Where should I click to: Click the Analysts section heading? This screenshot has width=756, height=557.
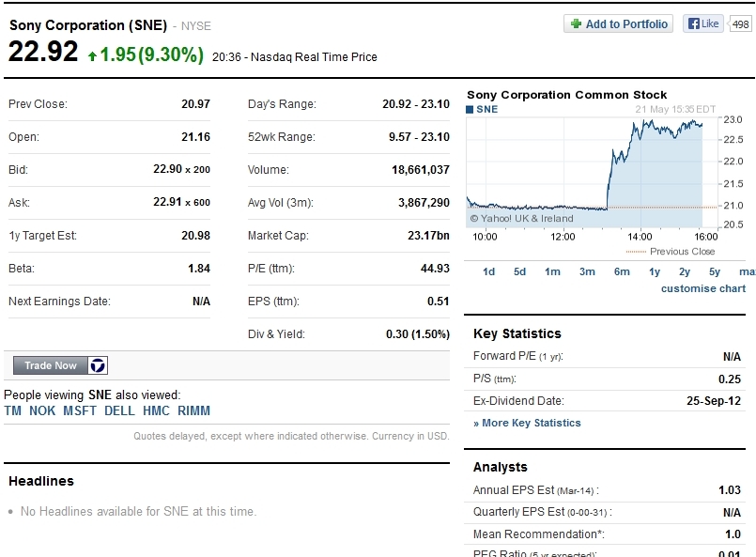point(501,467)
